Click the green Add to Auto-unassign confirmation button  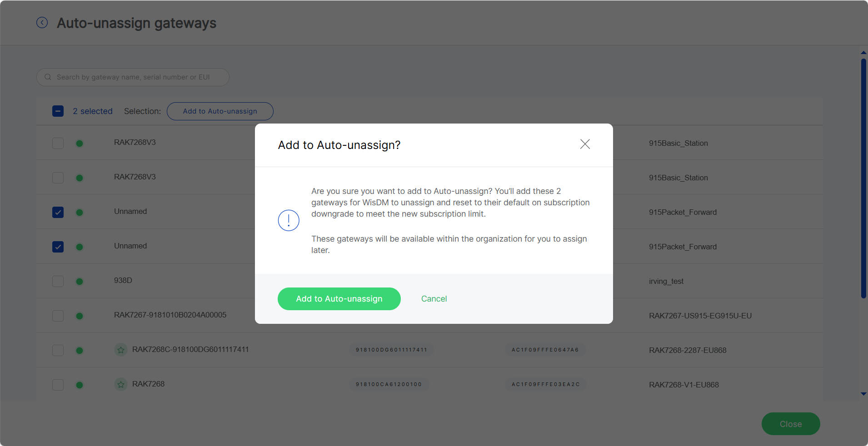339,298
